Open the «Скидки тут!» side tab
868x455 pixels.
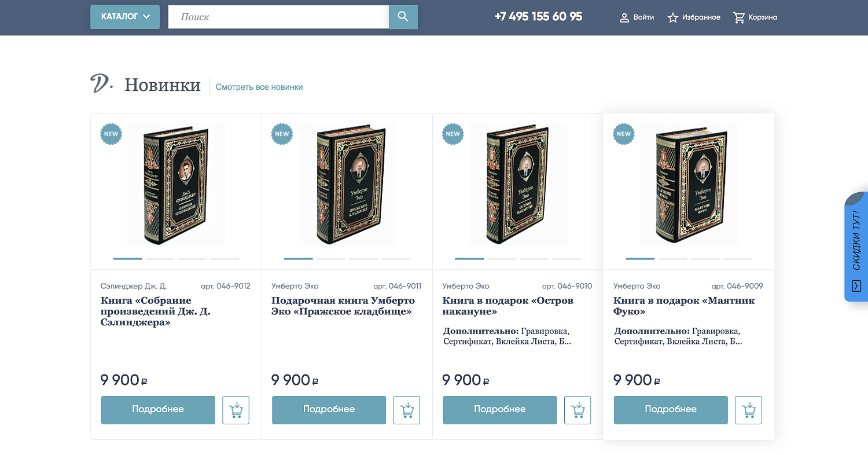point(856,247)
